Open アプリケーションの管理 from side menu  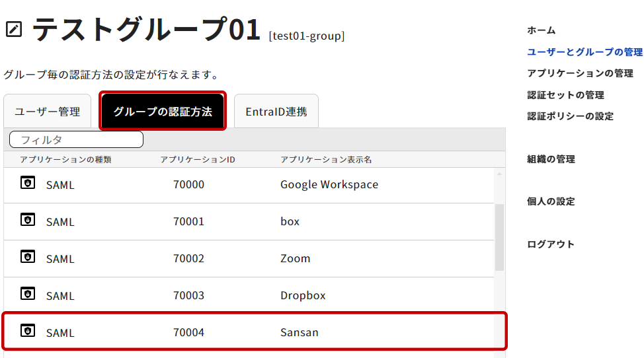pos(580,73)
